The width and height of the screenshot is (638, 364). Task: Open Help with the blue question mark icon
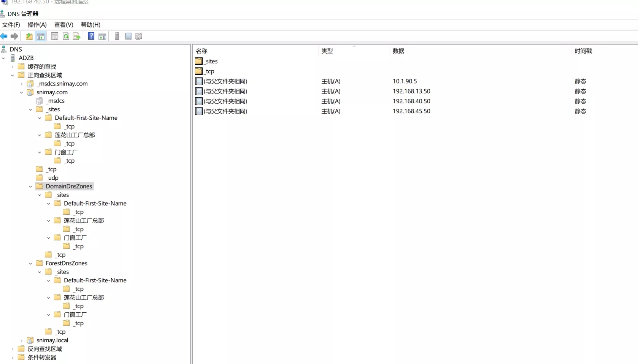[91, 36]
